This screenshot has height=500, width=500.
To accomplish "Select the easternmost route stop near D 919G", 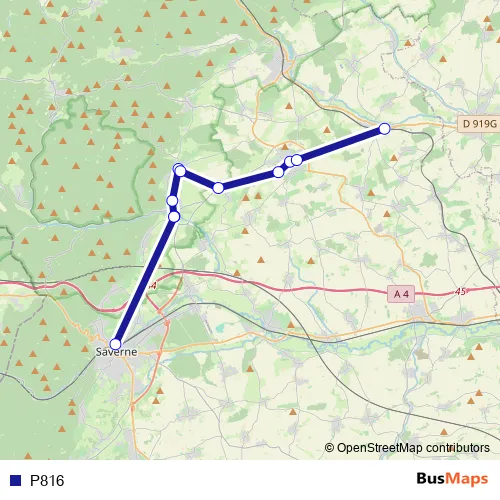I will pyautogui.click(x=385, y=129).
